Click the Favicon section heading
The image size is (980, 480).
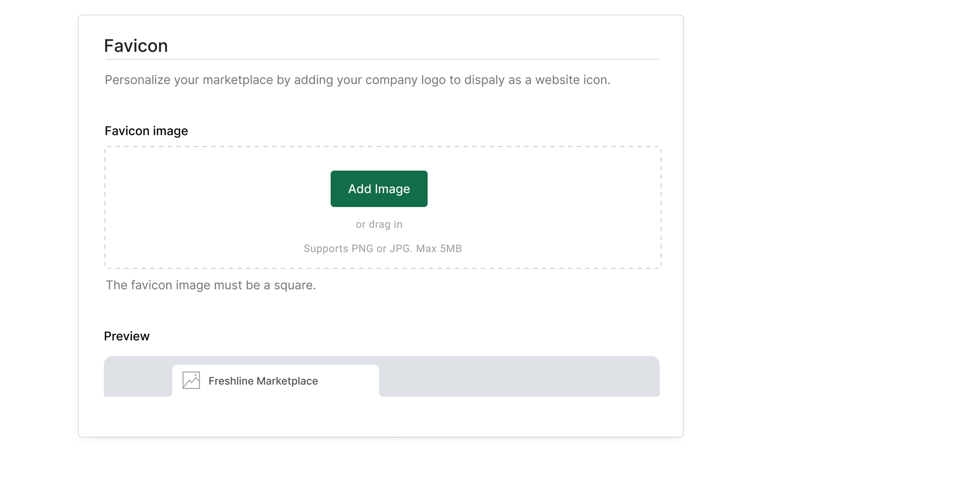click(136, 46)
